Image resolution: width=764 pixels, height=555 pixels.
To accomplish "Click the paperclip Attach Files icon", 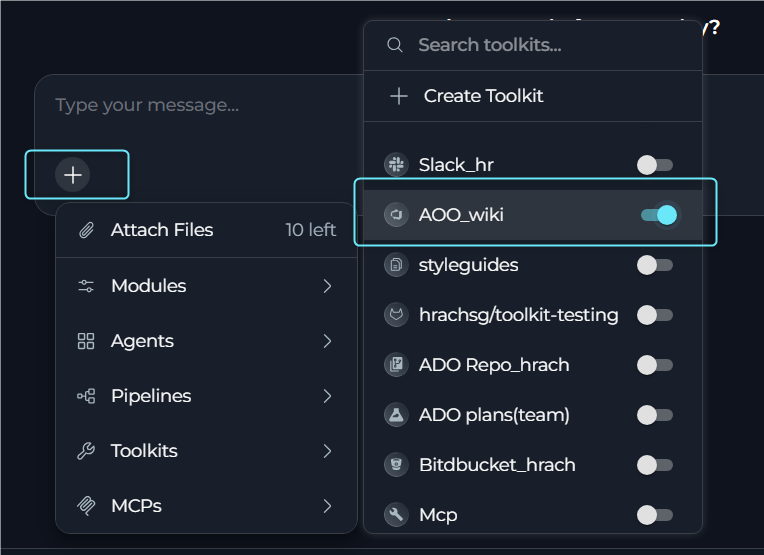I will click(x=86, y=230).
